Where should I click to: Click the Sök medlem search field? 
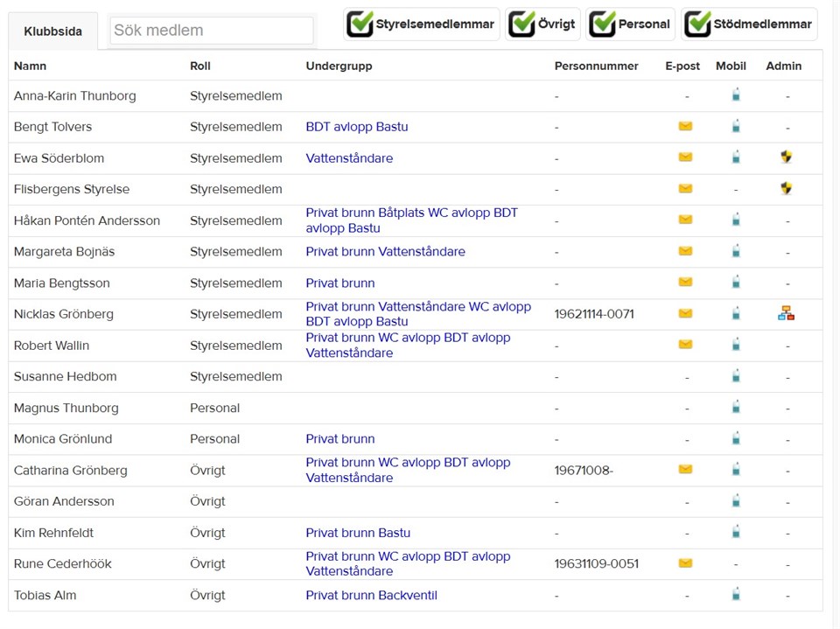(211, 31)
